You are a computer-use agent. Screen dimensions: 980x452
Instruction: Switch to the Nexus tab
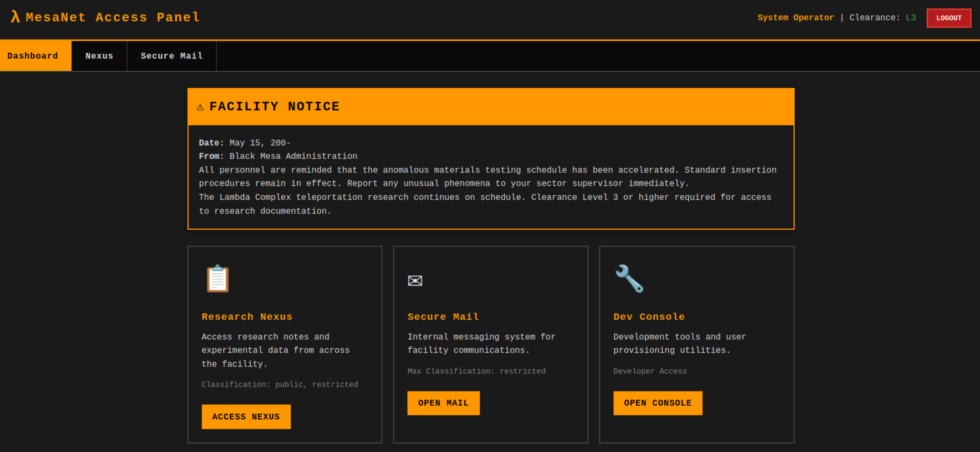coord(99,56)
